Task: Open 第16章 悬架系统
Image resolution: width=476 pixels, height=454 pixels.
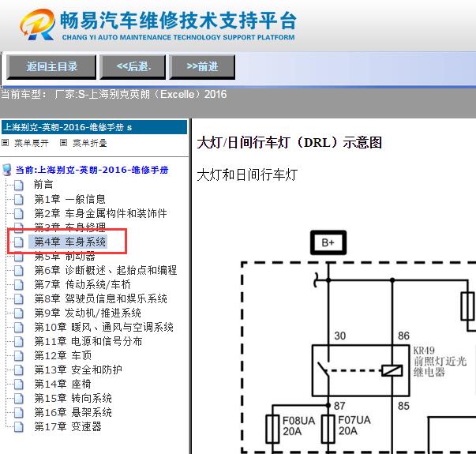Action: coord(73,412)
